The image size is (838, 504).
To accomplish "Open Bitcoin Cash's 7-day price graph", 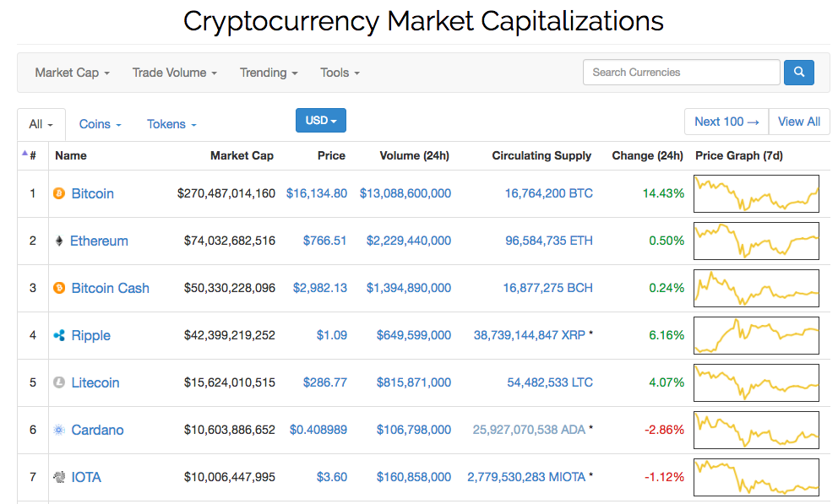I will (756, 289).
